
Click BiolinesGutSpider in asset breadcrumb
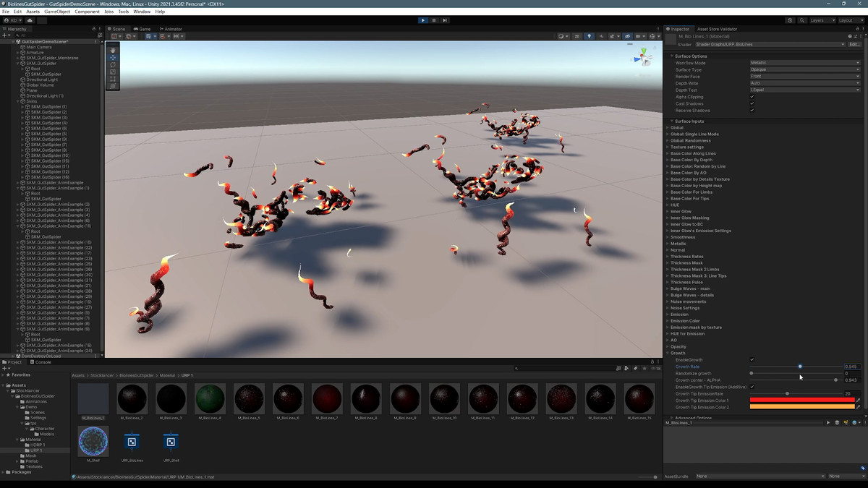click(x=137, y=375)
